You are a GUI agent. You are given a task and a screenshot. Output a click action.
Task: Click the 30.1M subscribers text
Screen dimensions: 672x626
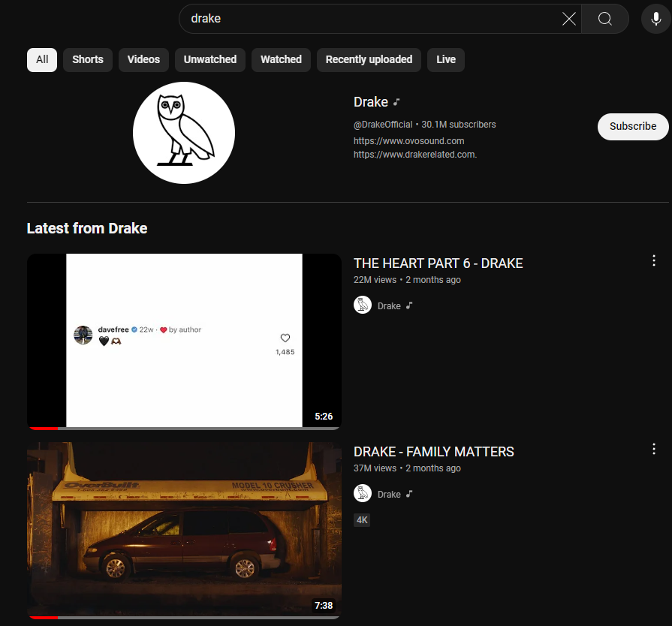tap(459, 125)
